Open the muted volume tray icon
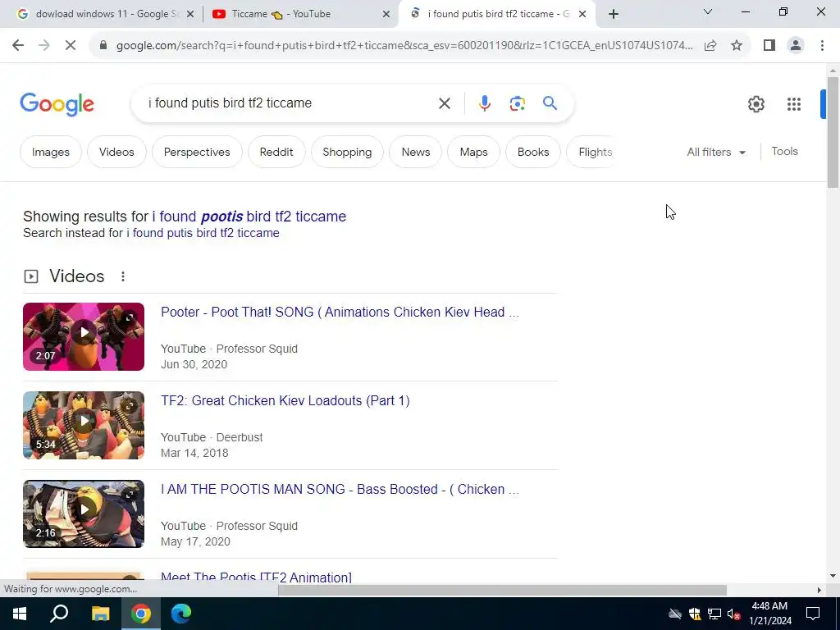The height and width of the screenshot is (630, 840). (733, 614)
